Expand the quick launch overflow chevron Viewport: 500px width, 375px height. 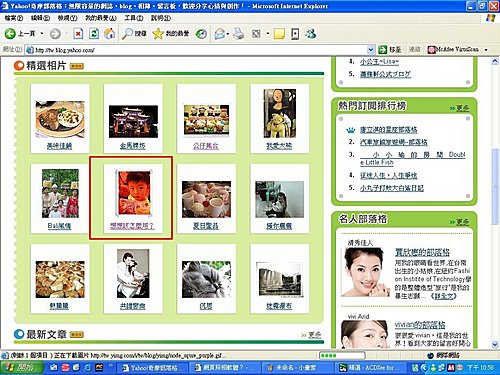coord(111,366)
